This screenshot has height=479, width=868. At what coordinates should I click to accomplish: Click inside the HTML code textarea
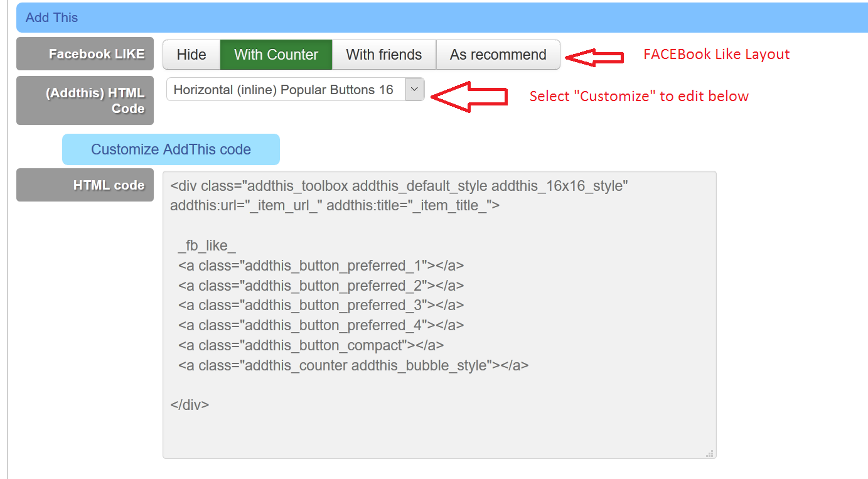pos(439,315)
